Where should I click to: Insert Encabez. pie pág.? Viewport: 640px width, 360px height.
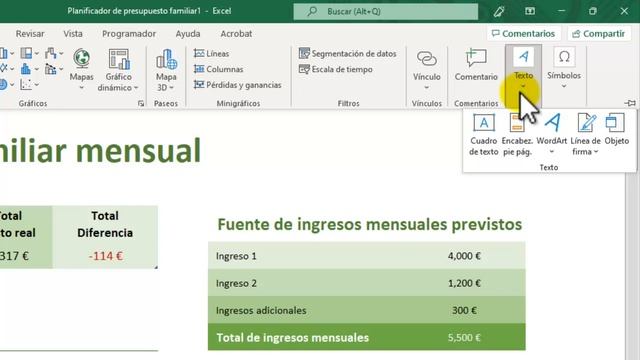click(517, 135)
